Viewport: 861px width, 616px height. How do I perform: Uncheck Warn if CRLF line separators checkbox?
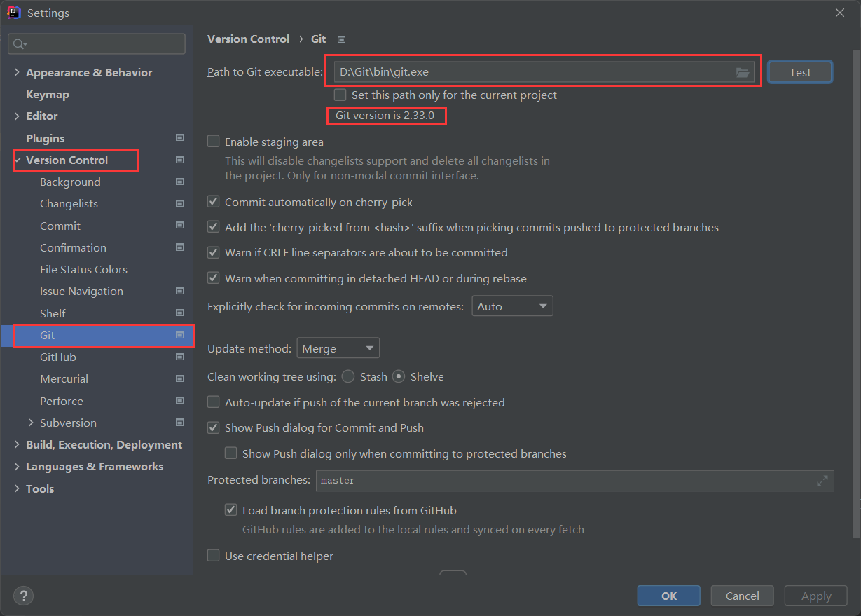tap(214, 252)
